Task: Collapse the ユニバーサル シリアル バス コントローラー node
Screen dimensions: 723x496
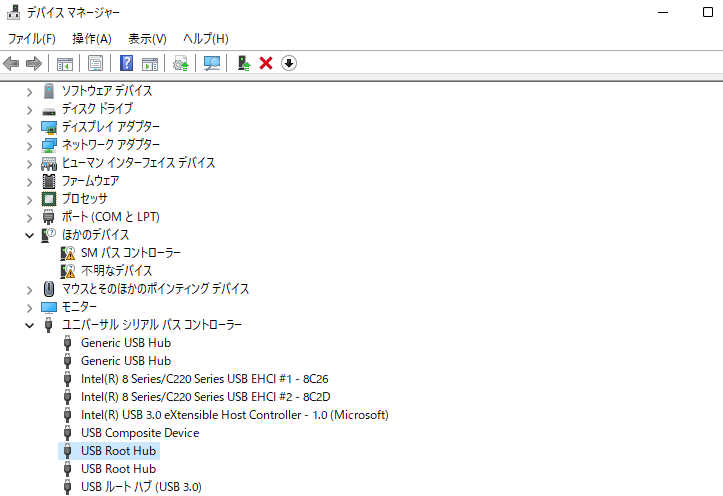Action: click(x=30, y=325)
